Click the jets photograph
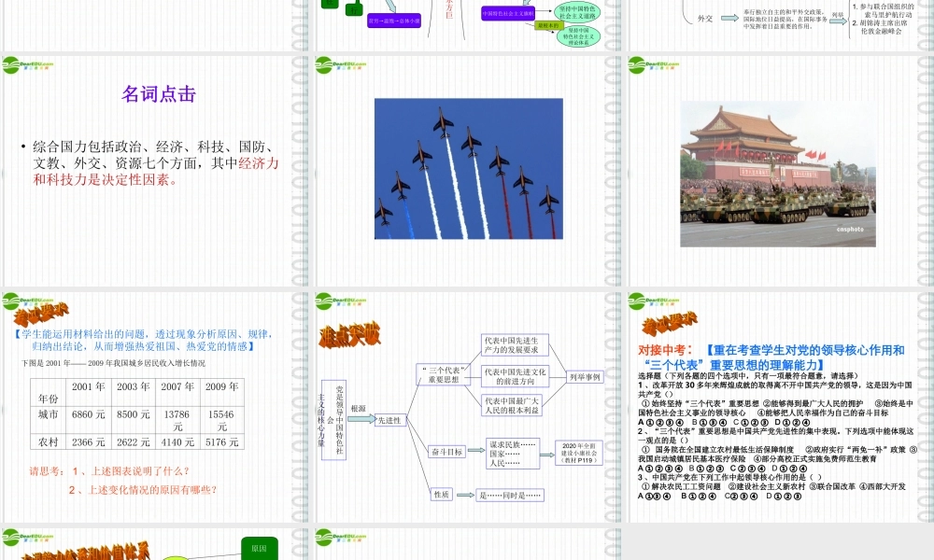The image size is (934, 560). click(x=468, y=168)
